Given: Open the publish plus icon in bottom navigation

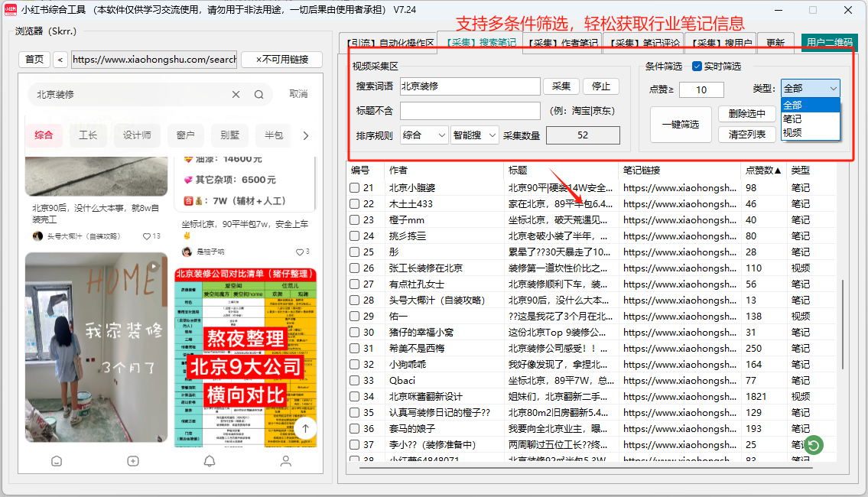Looking at the screenshot, I should click(132, 461).
